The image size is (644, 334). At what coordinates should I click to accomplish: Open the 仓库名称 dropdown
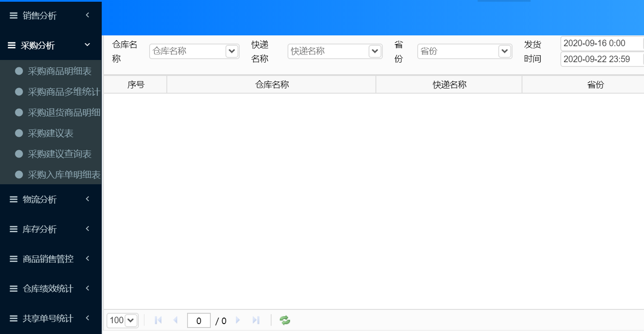[231, 51]
